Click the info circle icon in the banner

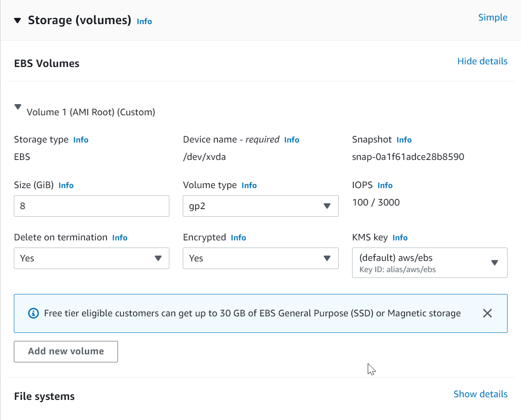click(x=34, y=314)
